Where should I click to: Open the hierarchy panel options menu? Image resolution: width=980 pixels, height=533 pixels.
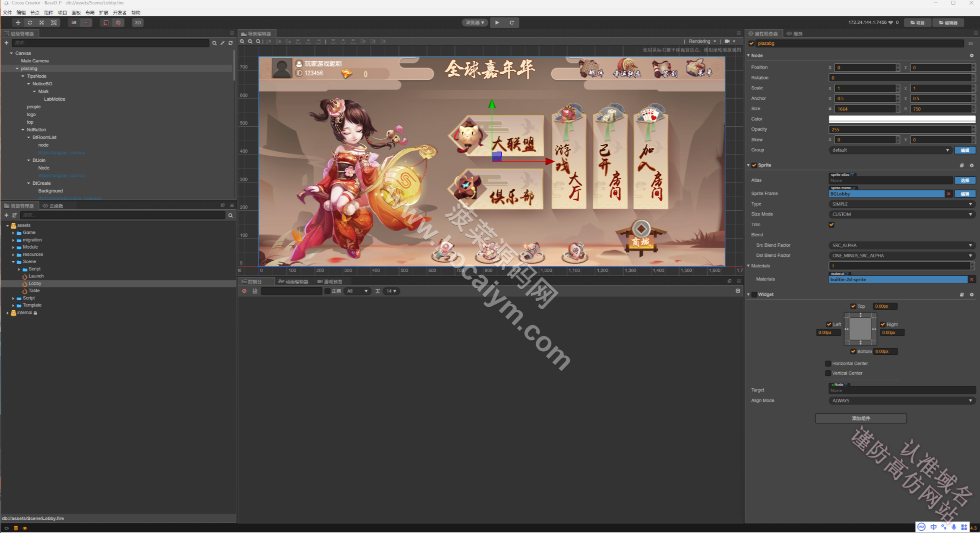click(x=232, y=33)
